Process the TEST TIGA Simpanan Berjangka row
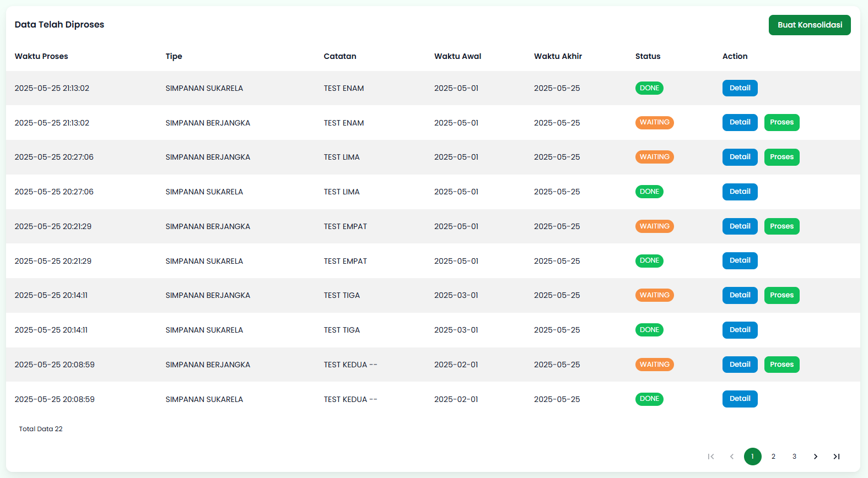Screen dimensions: 868x478 coord(781,295)
